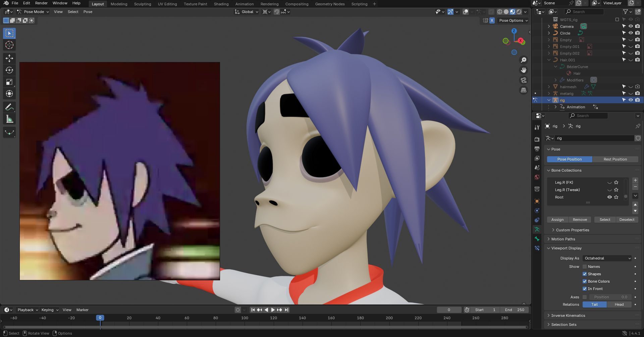644x337 pixels.
Task: Select the Cursor tool in toolbar
Action: [9, 45]
